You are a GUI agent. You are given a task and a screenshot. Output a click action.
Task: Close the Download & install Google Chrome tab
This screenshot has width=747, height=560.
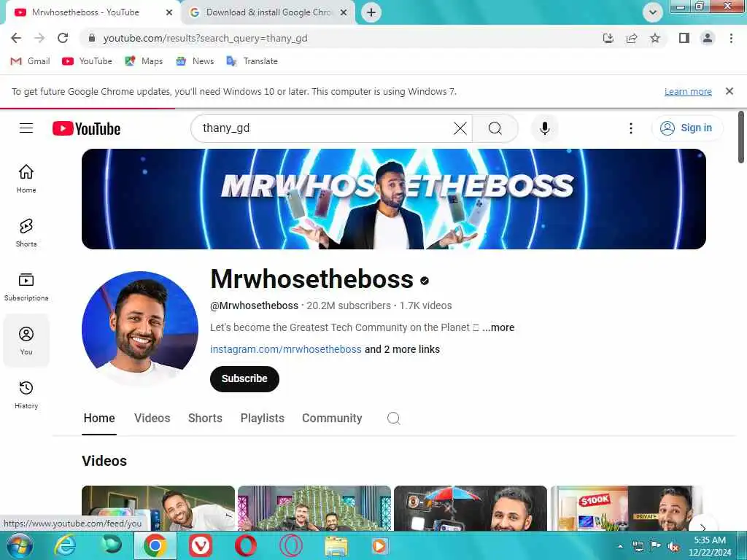coord(344,12)
